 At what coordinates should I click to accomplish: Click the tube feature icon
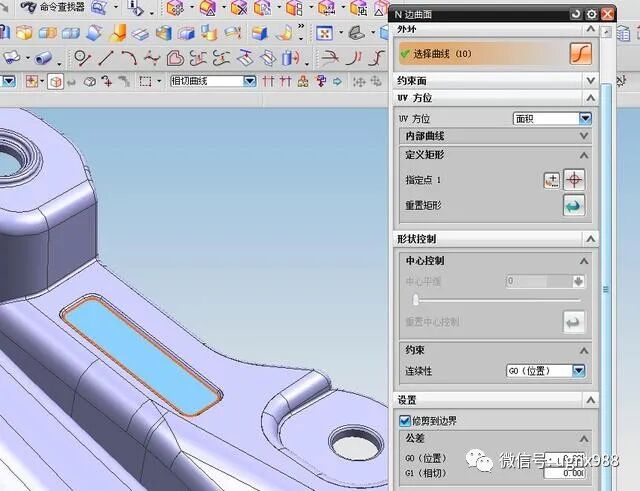coord(43,58)
